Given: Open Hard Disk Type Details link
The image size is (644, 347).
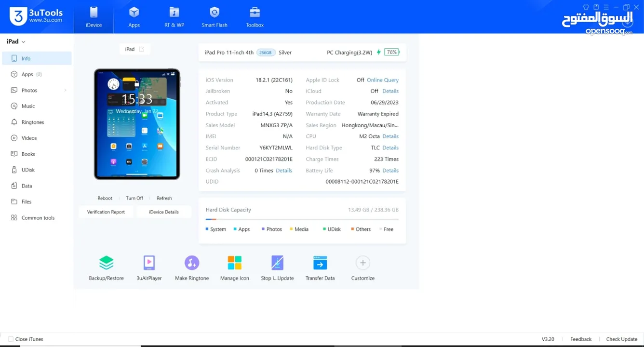Looking at the screenshot, I should (390, 148).
